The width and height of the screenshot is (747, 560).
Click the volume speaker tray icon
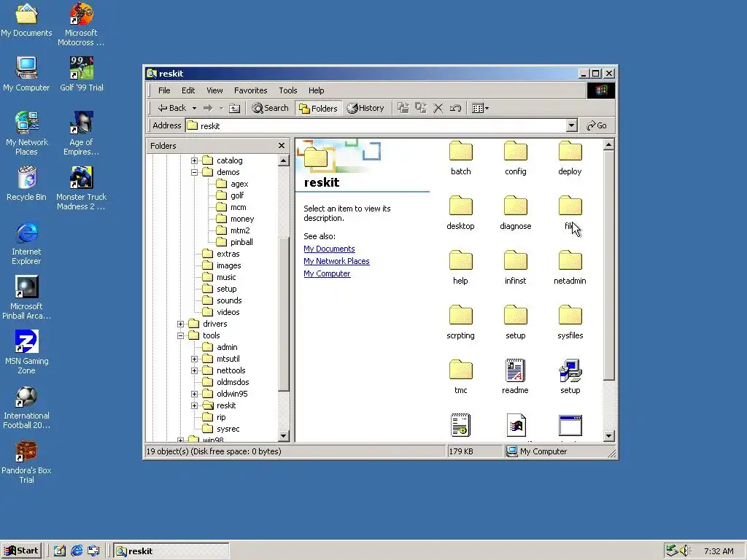(686, 551)
